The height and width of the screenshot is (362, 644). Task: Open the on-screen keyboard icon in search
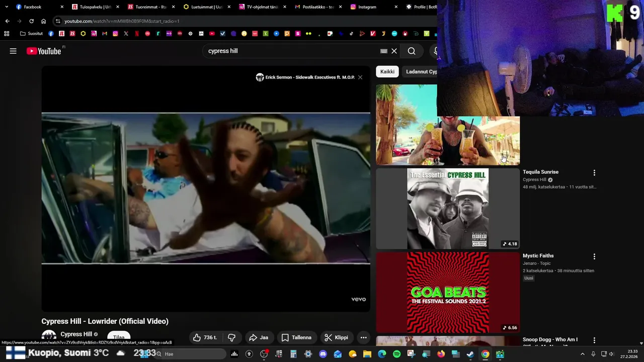coord(384,51)
